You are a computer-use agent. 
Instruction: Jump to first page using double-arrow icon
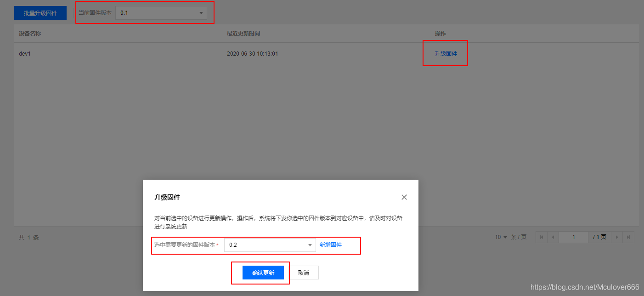pos(542,237)
